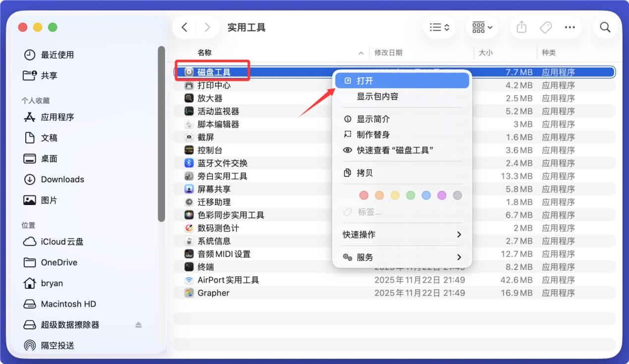The image size is (629, 364).
Task: Select the 截屏 screenshot app icon
Action: (189, 137)
